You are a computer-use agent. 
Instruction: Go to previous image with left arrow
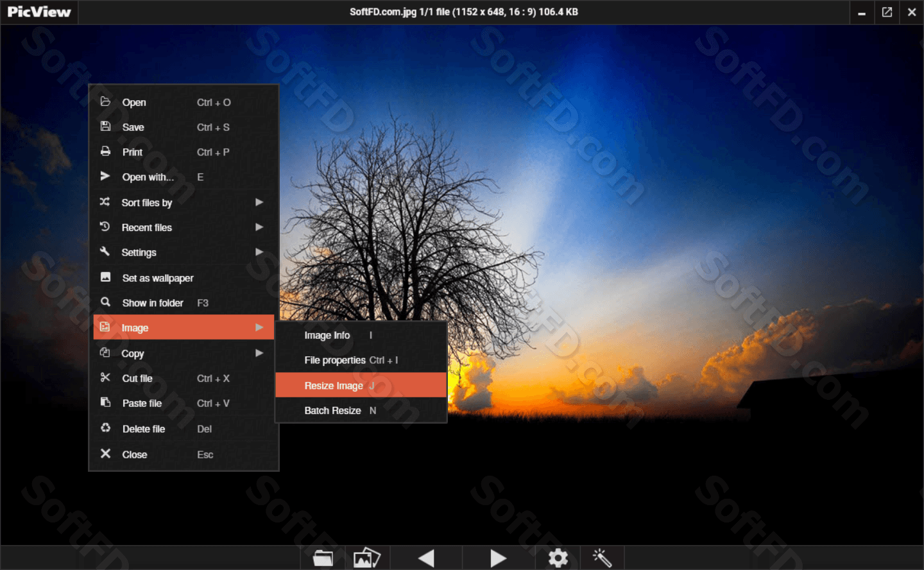pyautogui.click(x=426, y=558)
